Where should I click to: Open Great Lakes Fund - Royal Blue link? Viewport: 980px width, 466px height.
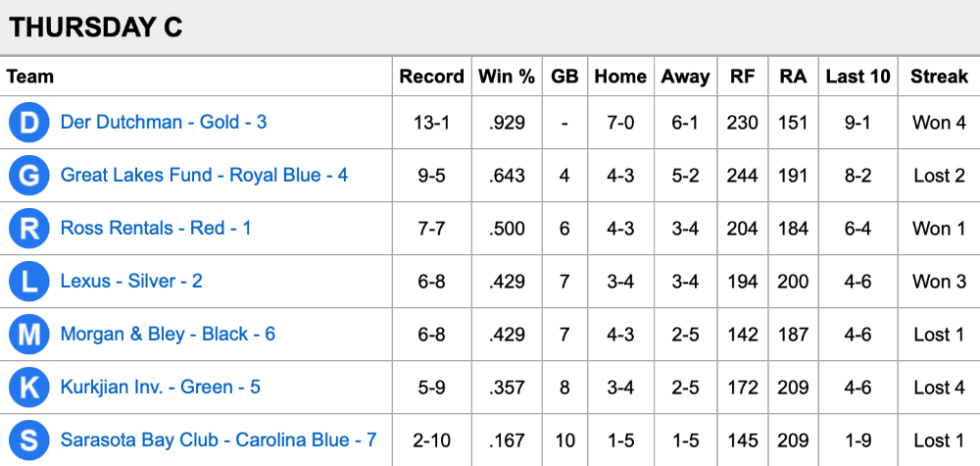[204, 176]
